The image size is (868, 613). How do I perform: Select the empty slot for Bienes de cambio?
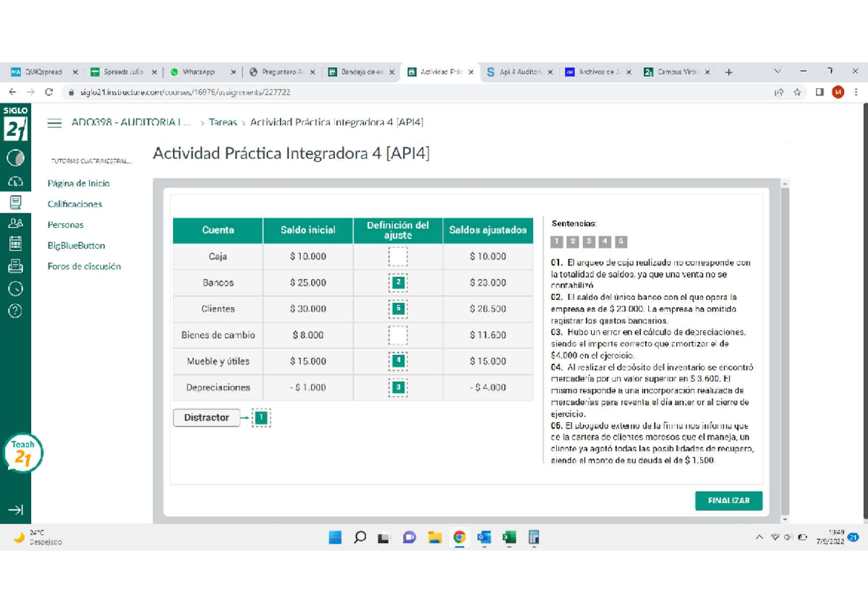398,335
